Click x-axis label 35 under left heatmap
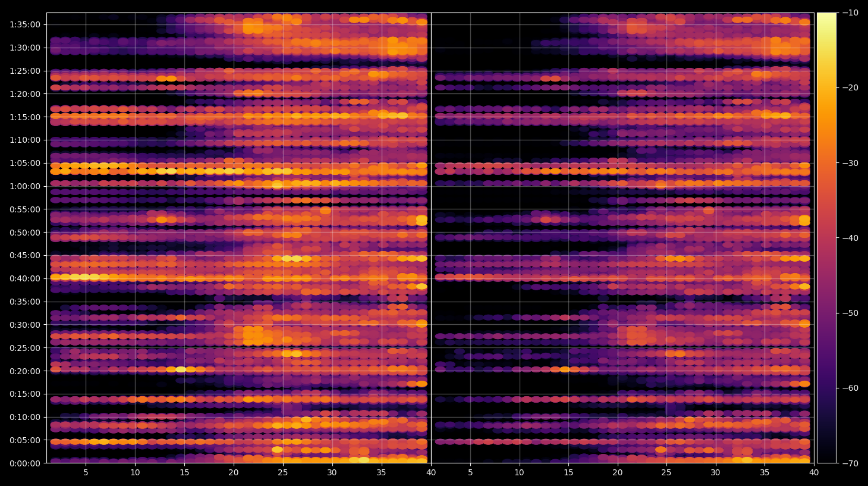Viewport: 868px width, 486px height. 381,472
